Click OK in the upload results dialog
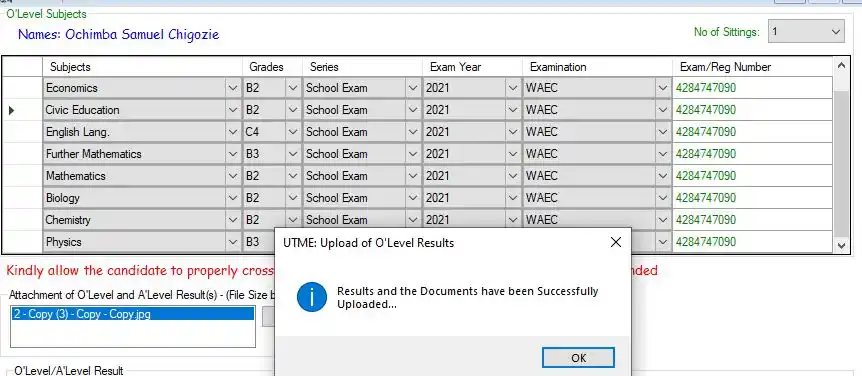The width and height of the screenshot is (862, 376). pos(578,358)
